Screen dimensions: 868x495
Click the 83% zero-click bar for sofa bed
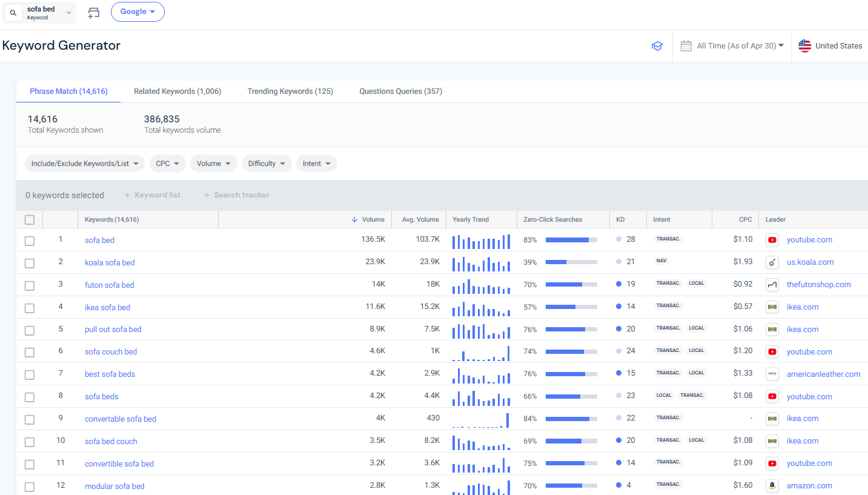click(x=571, y=240)
